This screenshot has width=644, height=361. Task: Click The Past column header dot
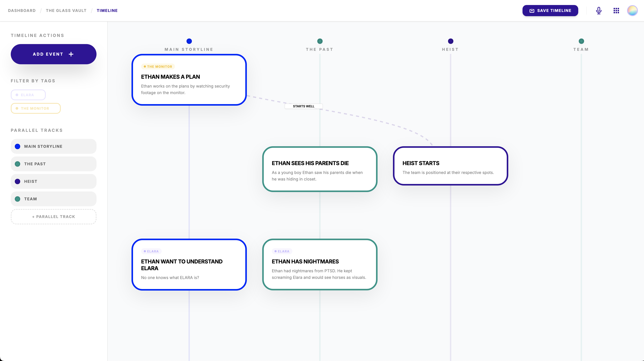[320, 41]
